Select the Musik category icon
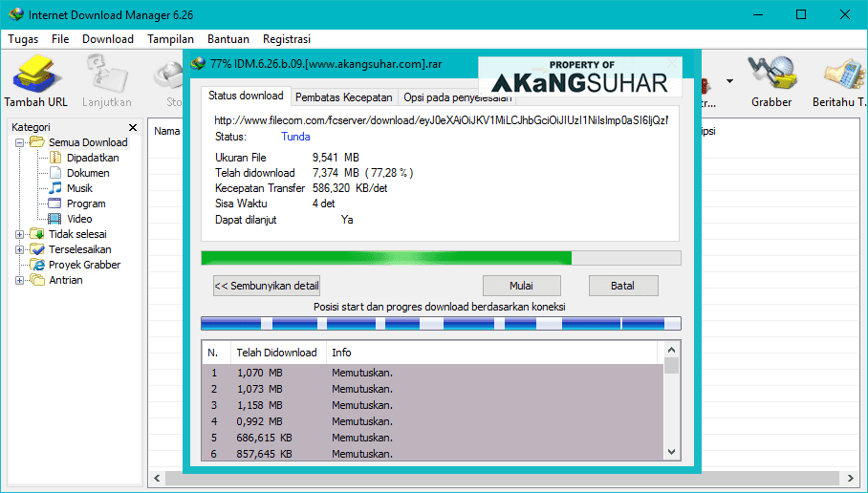 pyautogui.click(x=55, y=188)
